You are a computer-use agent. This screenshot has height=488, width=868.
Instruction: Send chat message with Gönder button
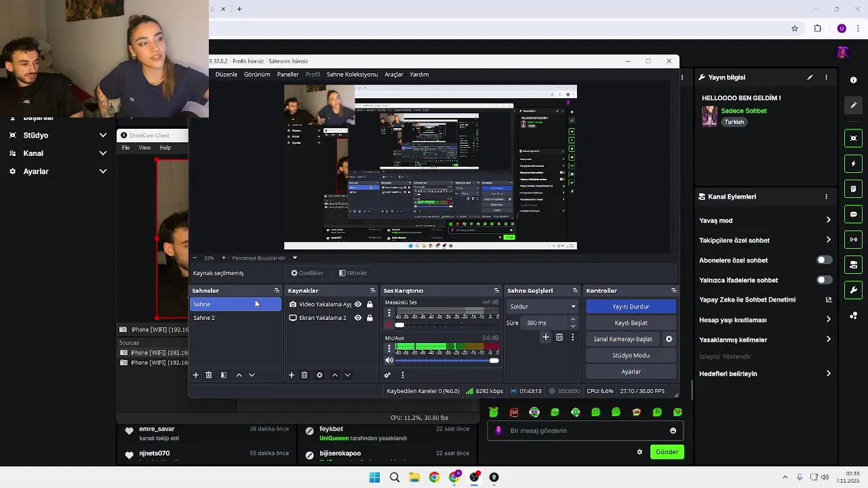coord(667,452)
